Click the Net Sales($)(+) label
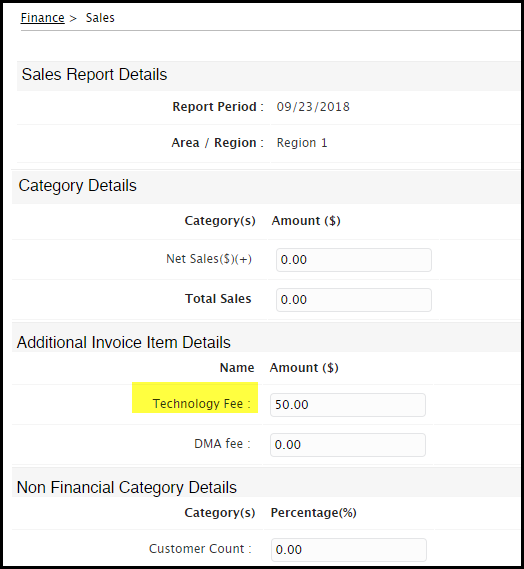Image resolution: width=524 pixels, height=569 pixels. pyautogui.click(x=209, y=259)
